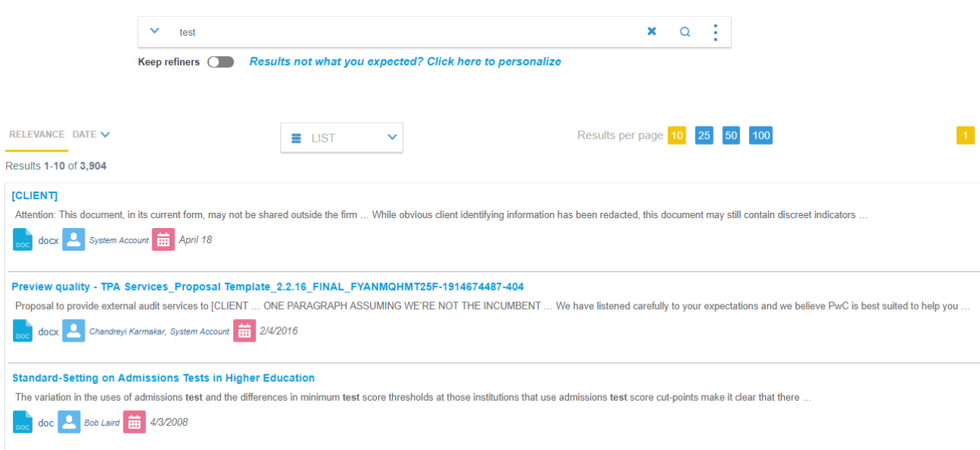Click the magnifier search icon
980x450 pixels.
point(685,32)
